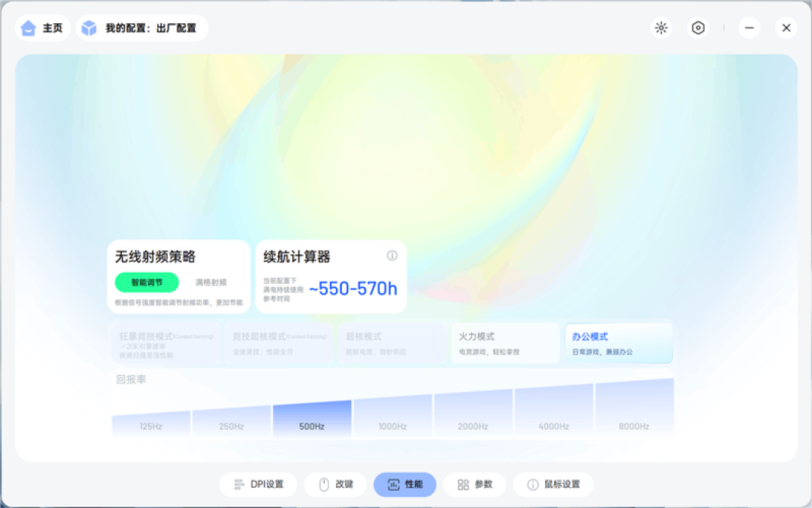Switch to 满格射频 full power RF

pyautogui.click(x=211, y=283)
